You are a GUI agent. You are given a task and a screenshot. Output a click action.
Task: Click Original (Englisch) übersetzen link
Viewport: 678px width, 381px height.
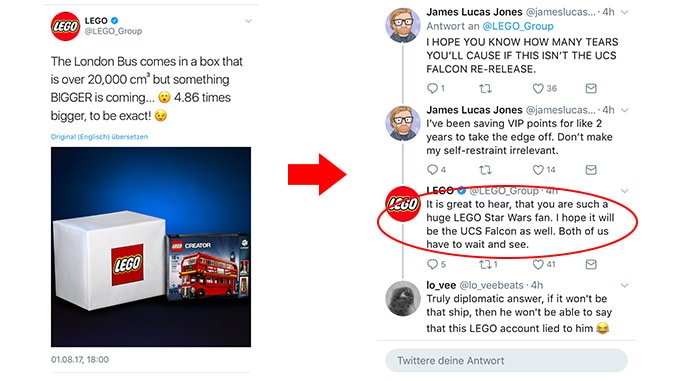point(99,137)
